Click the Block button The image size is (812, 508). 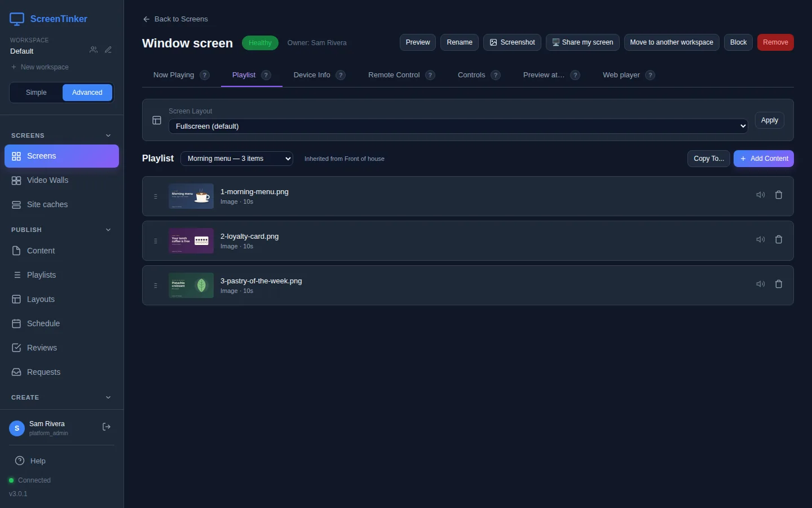point(738,42)
